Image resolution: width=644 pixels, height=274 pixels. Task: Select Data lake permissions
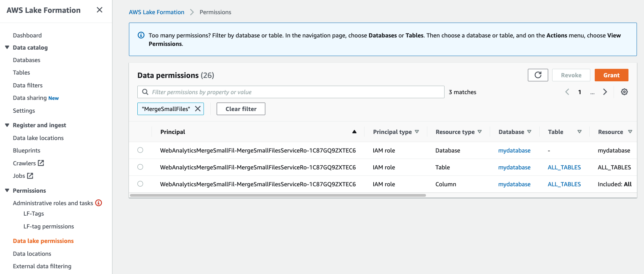point(43,241)
